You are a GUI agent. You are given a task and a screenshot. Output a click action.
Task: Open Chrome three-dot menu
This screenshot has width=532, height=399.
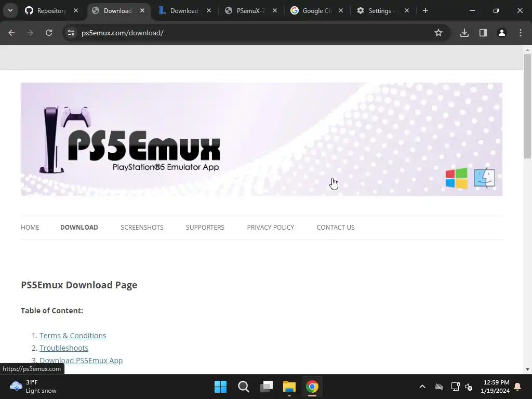(x=521, y=33)
